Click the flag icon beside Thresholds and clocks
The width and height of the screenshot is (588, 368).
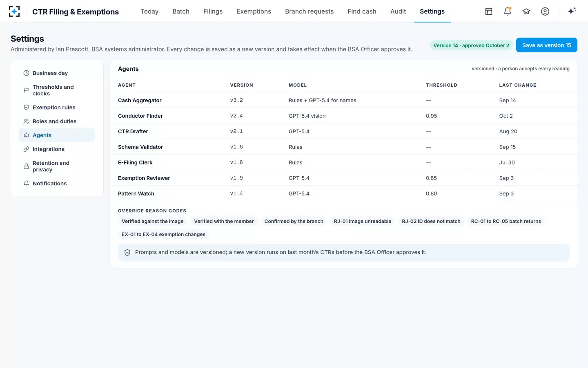tap(26, 90)
